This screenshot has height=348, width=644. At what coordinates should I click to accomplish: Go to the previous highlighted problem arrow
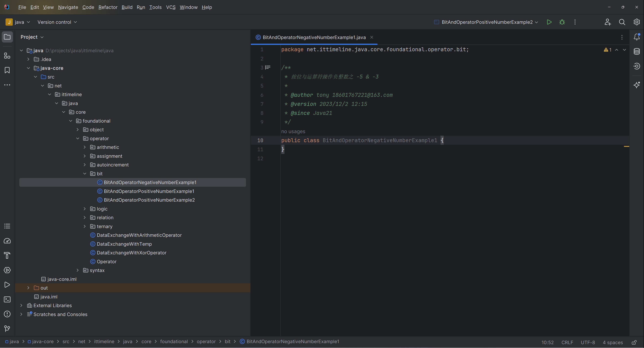tap(617, 50)
